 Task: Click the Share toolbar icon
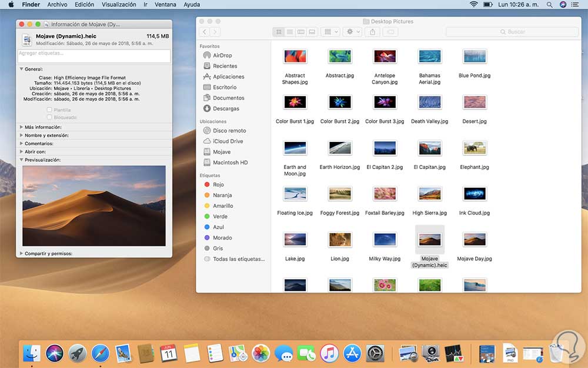(372, 32)
